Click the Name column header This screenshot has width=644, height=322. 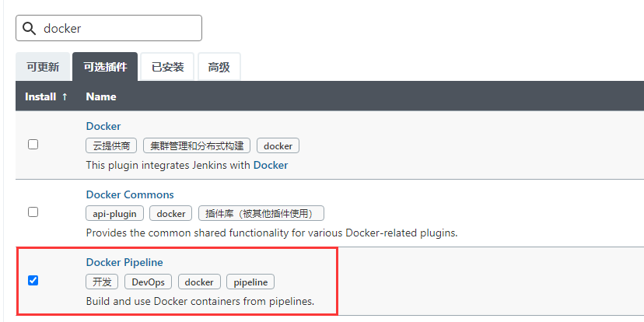pos(101,96)
